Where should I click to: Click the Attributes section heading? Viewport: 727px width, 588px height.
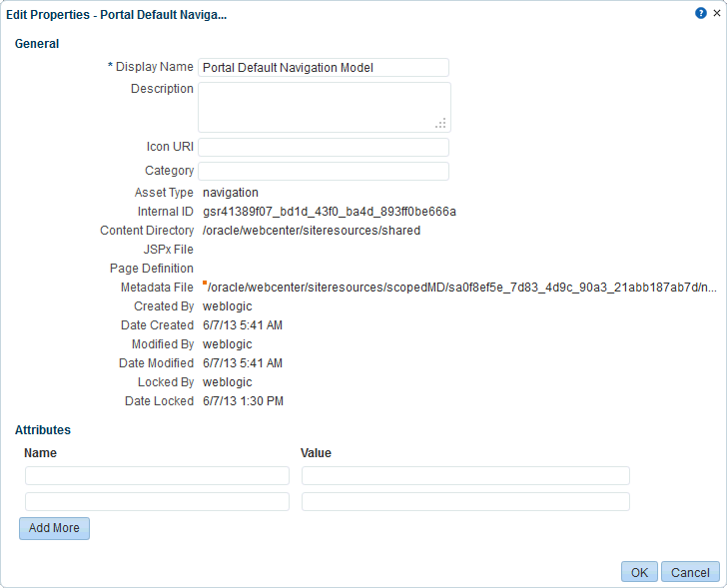tap(43, 430)
